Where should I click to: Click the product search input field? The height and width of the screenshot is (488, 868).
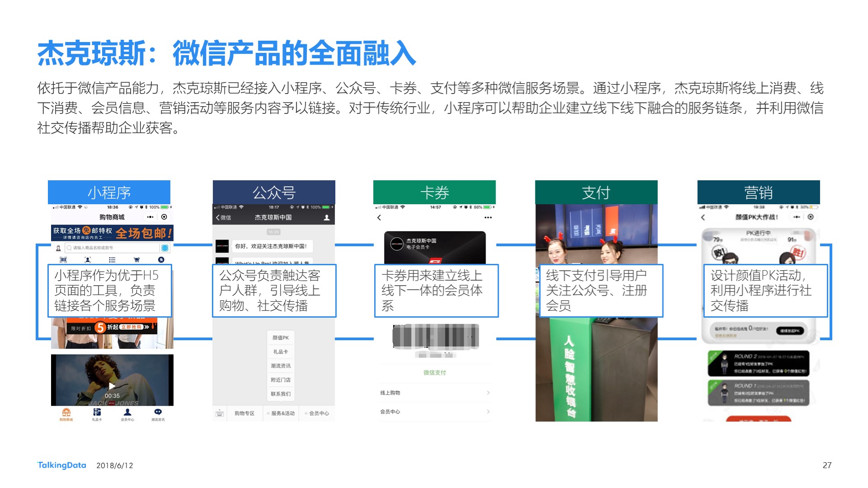113,248
